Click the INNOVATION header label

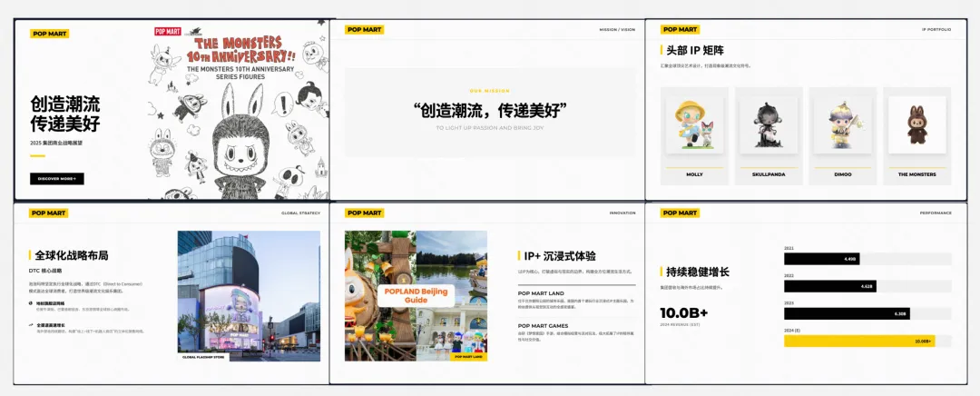pyautogui.click(x=622, y=213)
